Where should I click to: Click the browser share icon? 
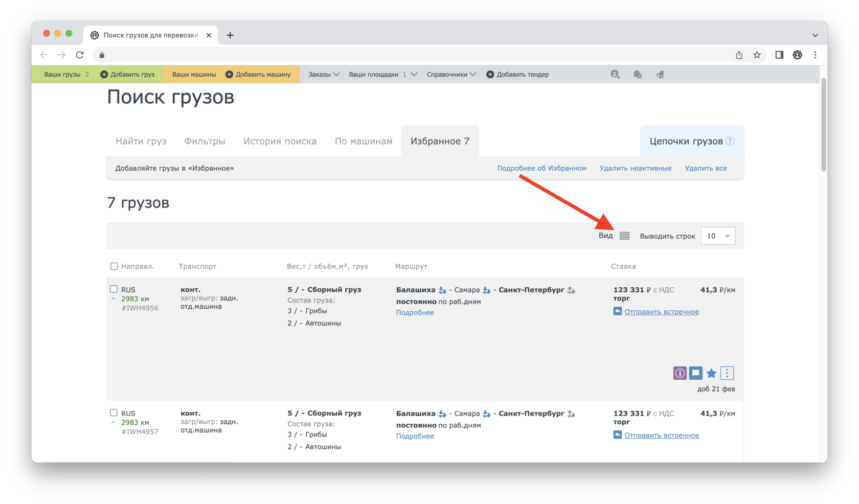pyautogui.click(x=739, y=55)
